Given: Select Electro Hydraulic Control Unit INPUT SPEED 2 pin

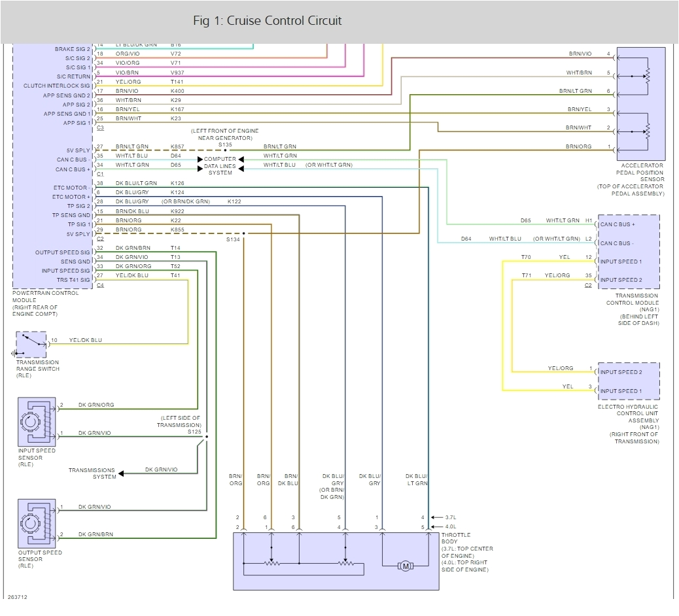Looking at the screenshot, I should pos(621,372).
